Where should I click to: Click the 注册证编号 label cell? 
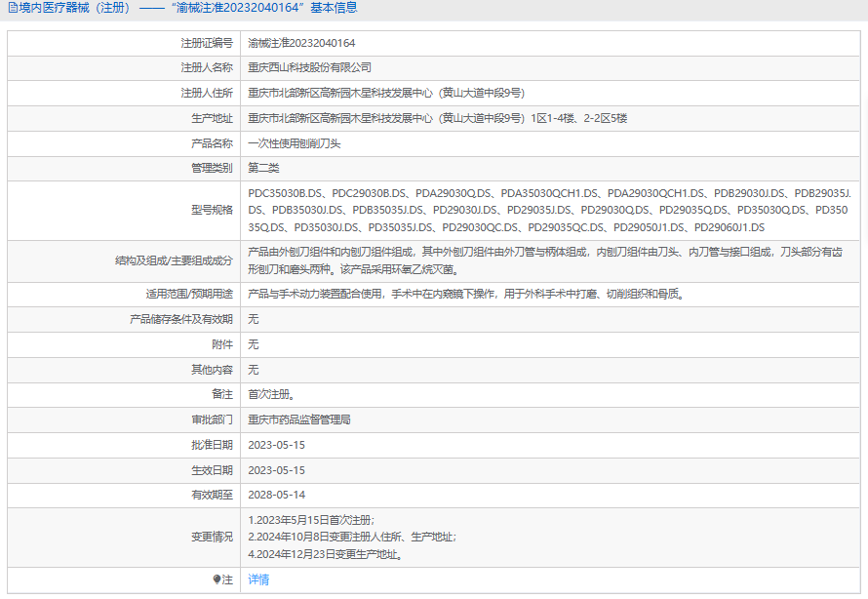tap(207, 43)
